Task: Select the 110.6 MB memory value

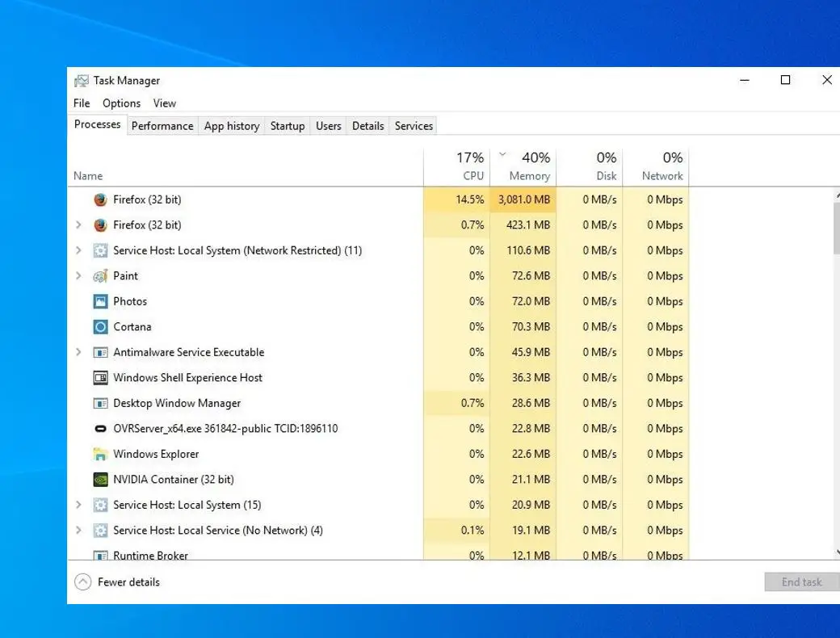Action: coord(527,250)
